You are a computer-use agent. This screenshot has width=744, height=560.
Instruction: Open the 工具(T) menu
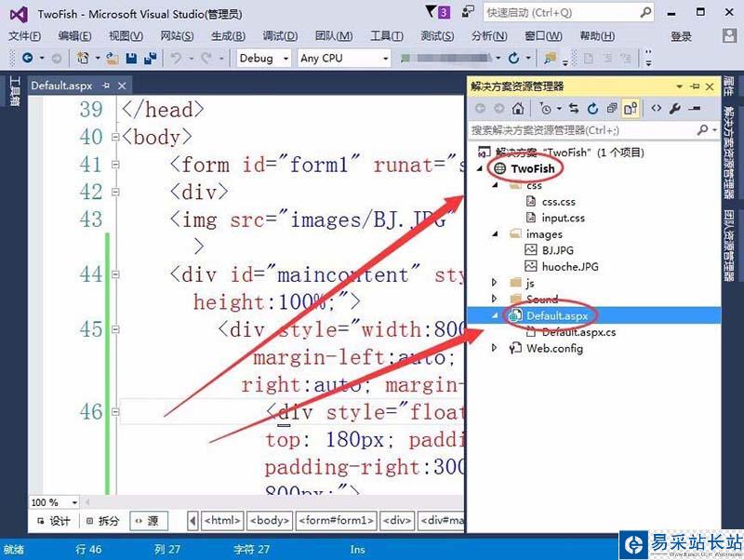point(386,36)
